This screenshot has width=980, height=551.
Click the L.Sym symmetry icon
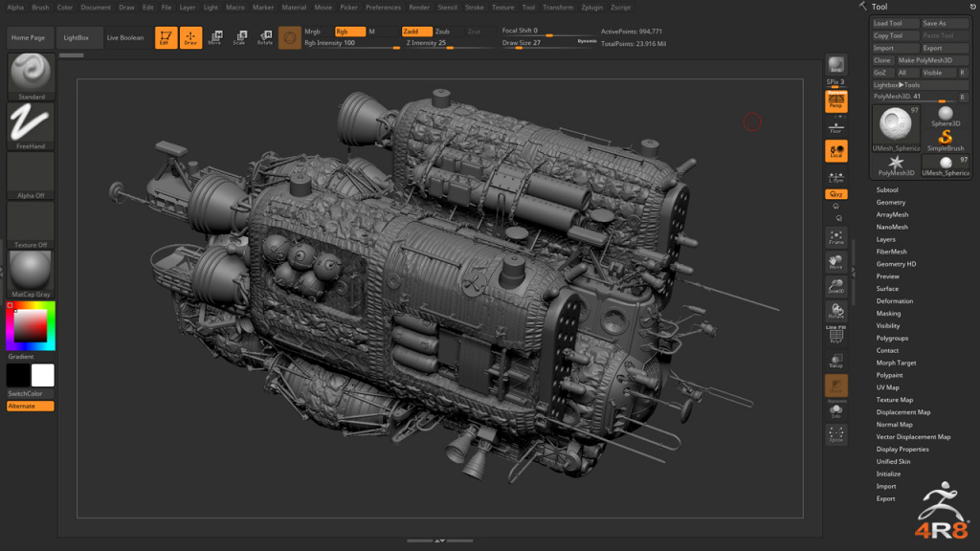click(835, 177)
